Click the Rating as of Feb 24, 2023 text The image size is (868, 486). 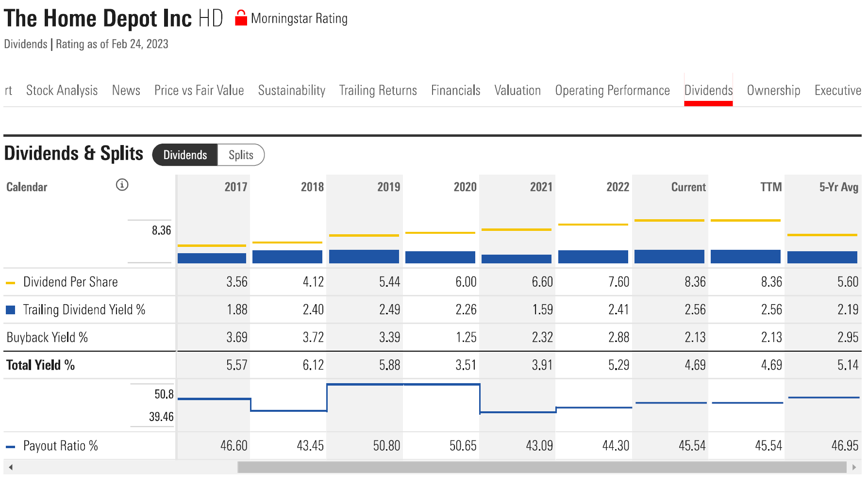[x=112, y=44]
